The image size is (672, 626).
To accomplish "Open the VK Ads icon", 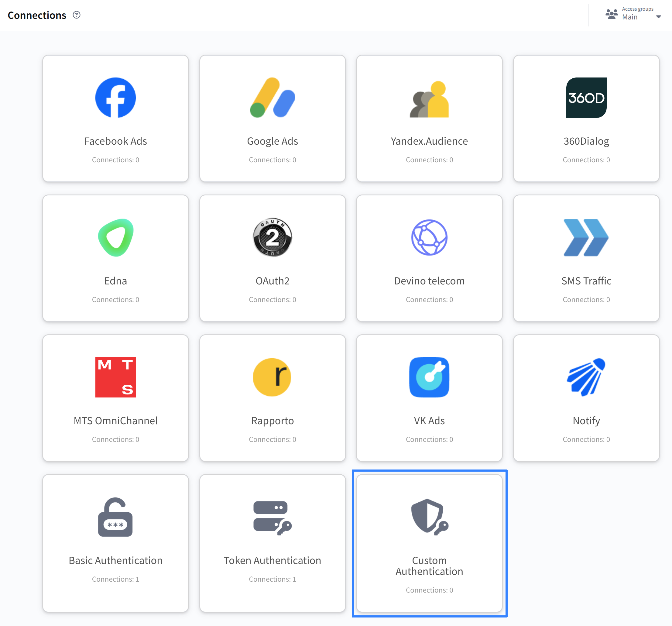I will (429, 377).
